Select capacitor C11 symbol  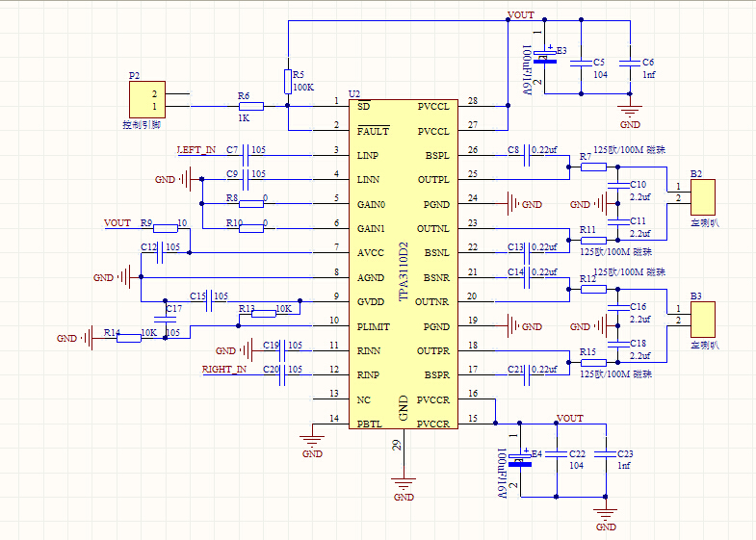pos(618,222)
